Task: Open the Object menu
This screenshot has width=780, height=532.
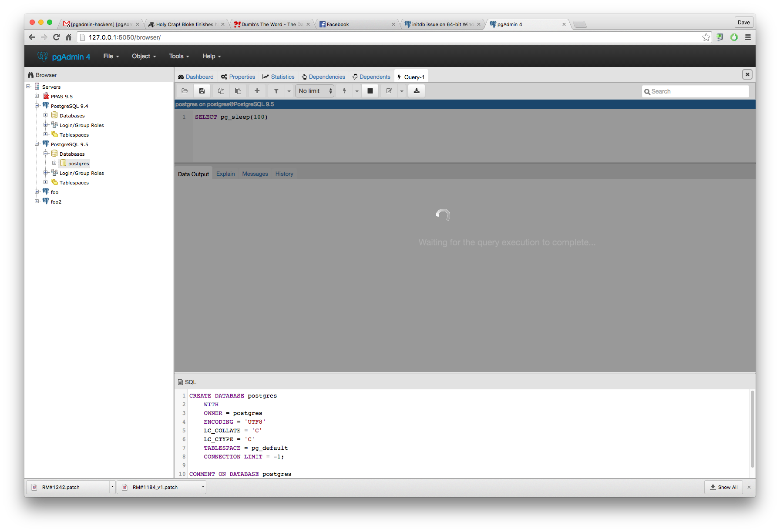Action: point(144,56)
